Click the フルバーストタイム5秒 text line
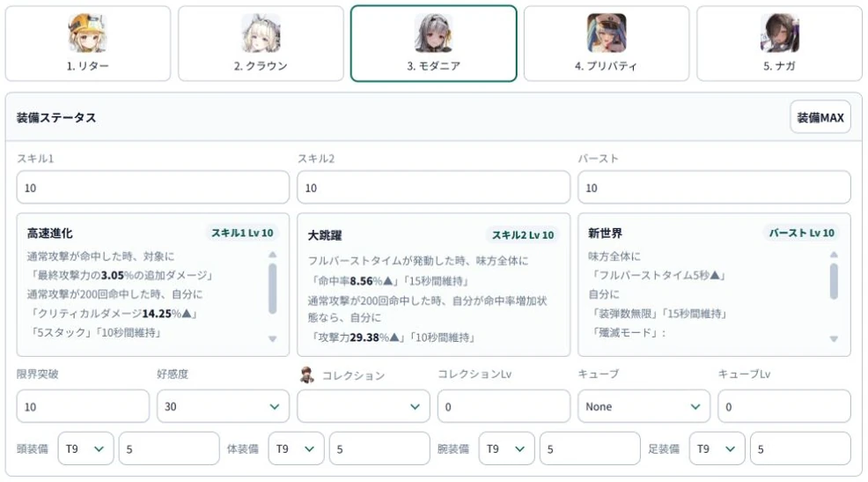Screen dimensions: 868x482 (x=658, y=275)
